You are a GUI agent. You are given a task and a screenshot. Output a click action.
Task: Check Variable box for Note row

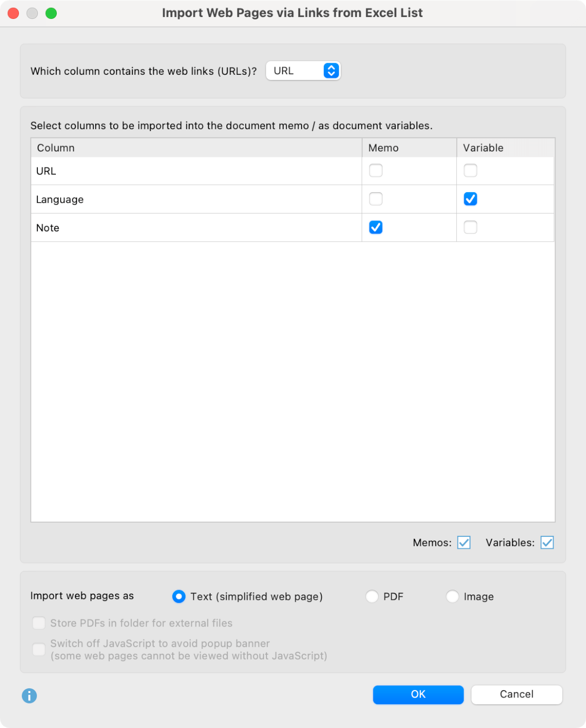tap(470, 227)
